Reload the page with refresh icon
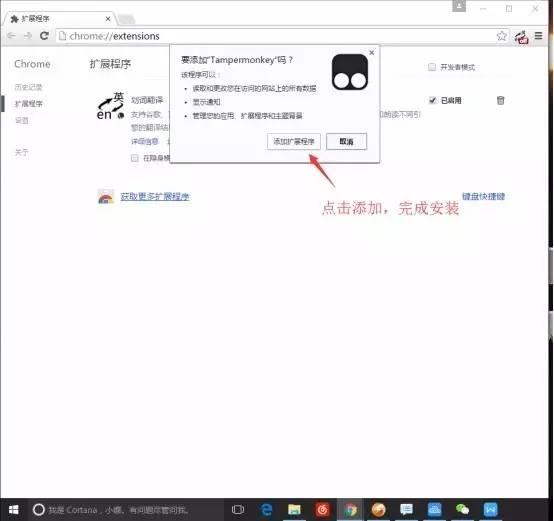Image resolution: width=554 pixels, height=521 pixels. tap(44, 36)
